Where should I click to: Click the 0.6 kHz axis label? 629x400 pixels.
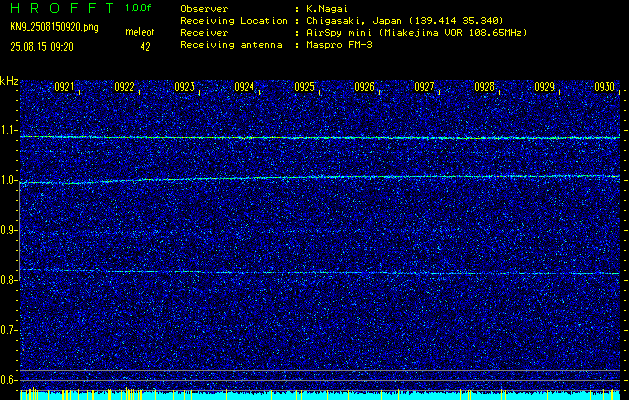(8, 380)
